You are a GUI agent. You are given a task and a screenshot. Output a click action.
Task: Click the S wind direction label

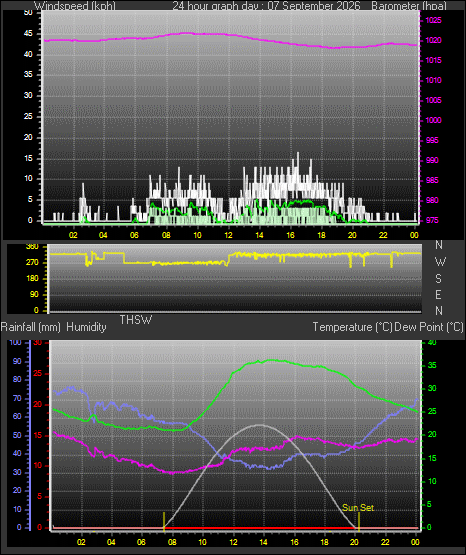click(x=438, y=279)
